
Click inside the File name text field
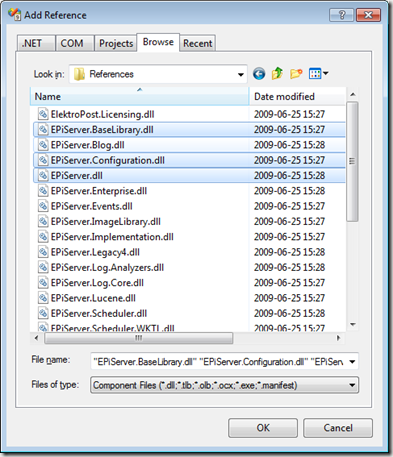pyautogui.click(x=219, y=362)
